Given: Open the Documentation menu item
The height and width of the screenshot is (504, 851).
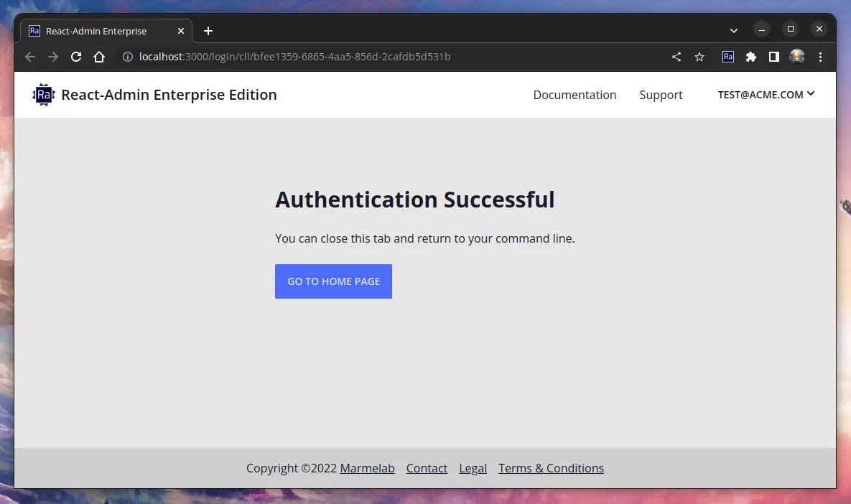Looking at the screenshot, I should click(x=575, y=95).
